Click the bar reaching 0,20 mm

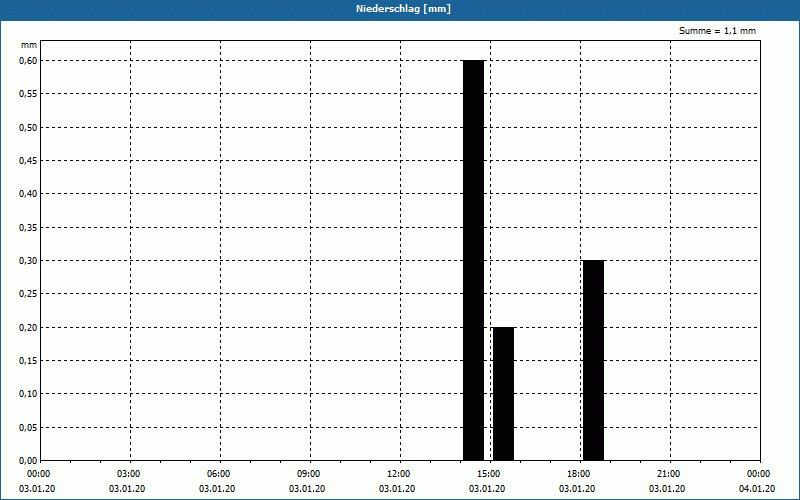click(504, 394)
